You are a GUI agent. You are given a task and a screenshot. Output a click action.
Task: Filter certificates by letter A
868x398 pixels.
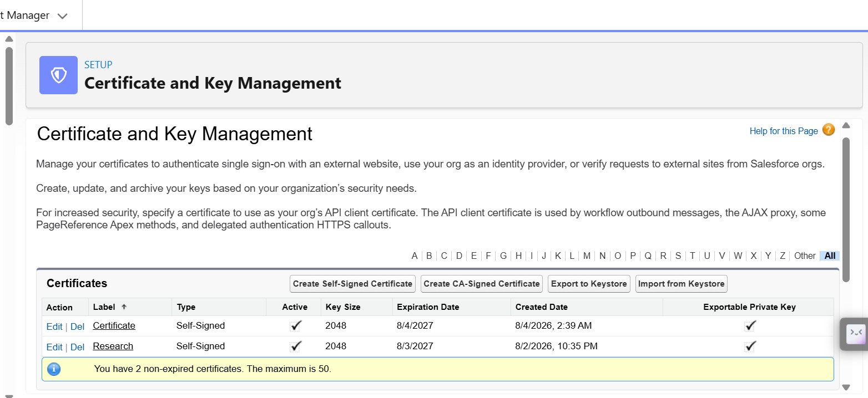tap(415, 256)
